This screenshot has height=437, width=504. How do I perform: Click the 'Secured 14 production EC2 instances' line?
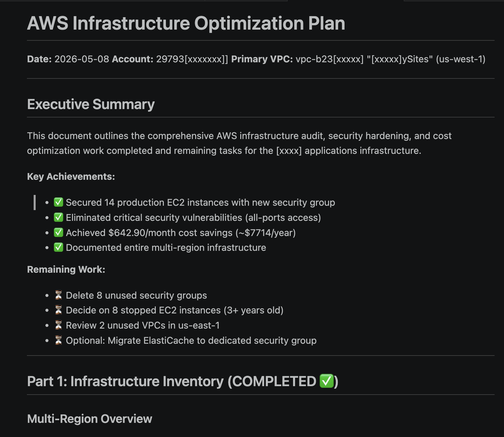(x=201, y=202)
